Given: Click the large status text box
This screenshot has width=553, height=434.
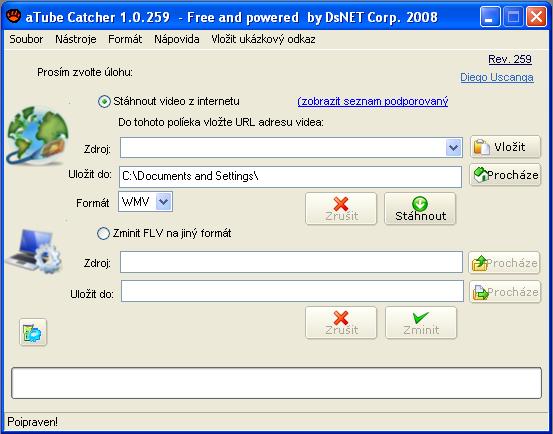Looking at the screenshot, I should click(276, 383).
